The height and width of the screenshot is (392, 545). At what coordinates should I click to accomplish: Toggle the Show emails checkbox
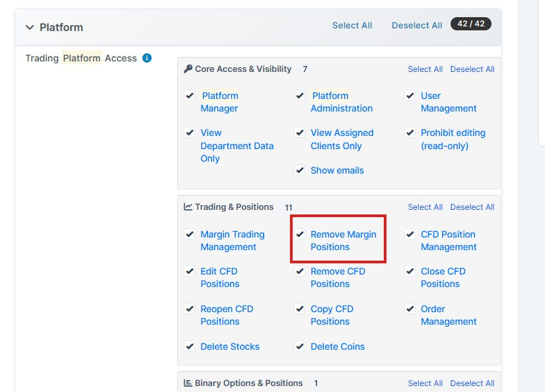[300, 170]
